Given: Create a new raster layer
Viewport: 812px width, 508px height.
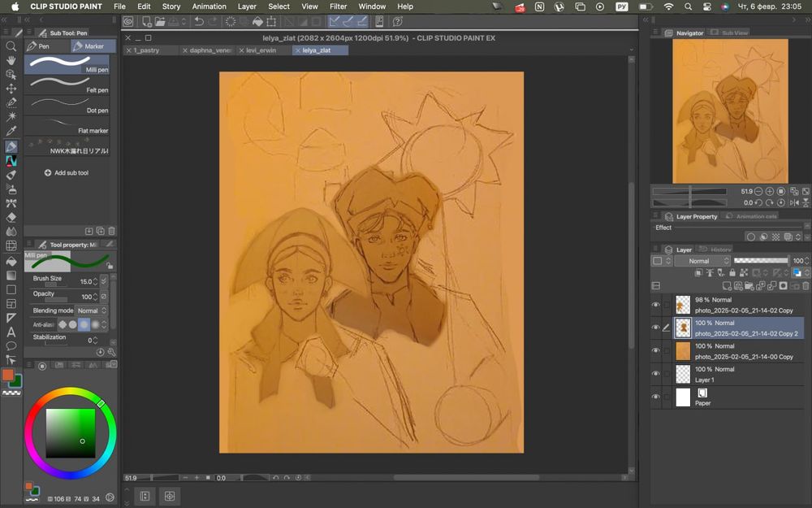Looking at the screenshot, I should coord(726,286).
